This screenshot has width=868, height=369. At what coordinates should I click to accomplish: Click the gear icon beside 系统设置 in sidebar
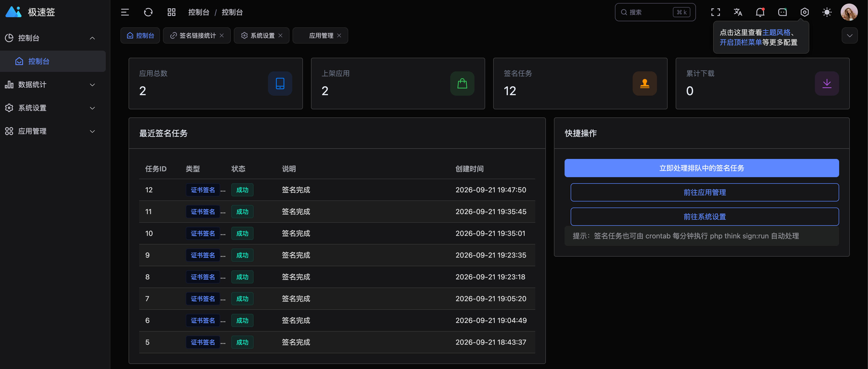tap(9, 108)
